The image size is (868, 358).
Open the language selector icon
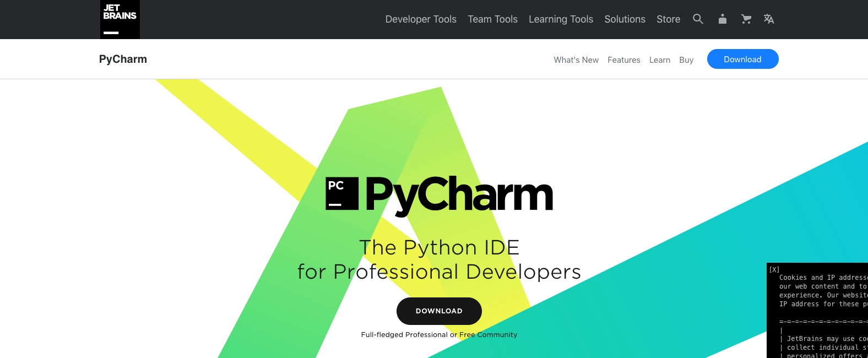click(x=769, y=19)
